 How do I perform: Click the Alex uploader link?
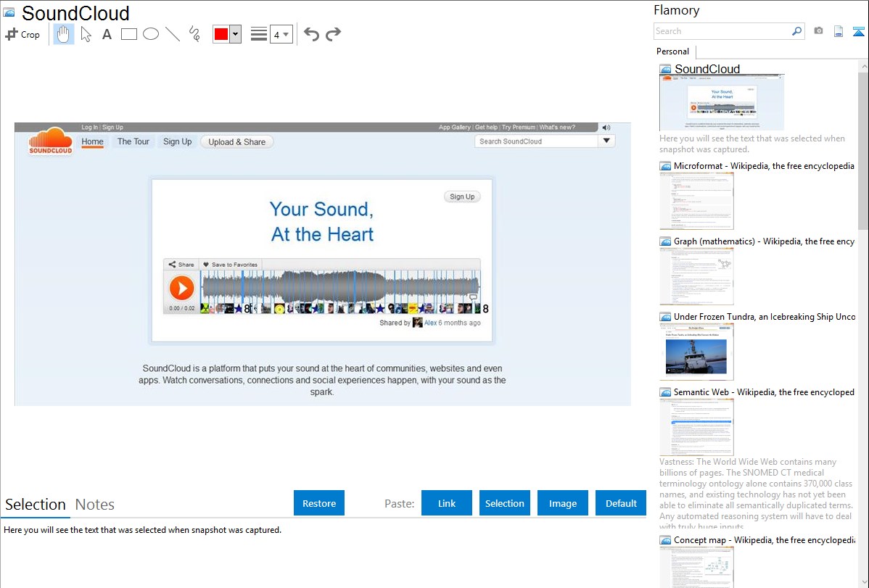(x=431, y=323)
